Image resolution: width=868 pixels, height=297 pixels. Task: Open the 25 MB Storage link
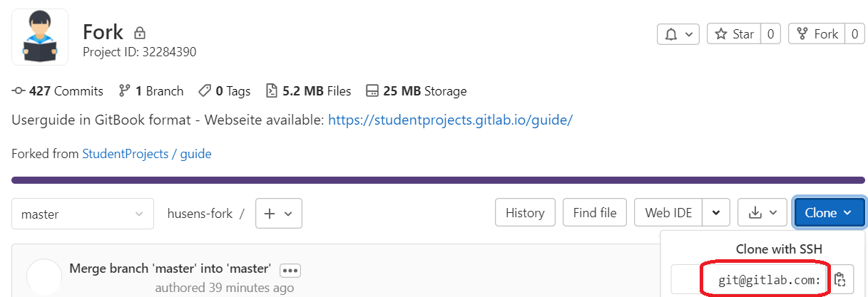416,91
